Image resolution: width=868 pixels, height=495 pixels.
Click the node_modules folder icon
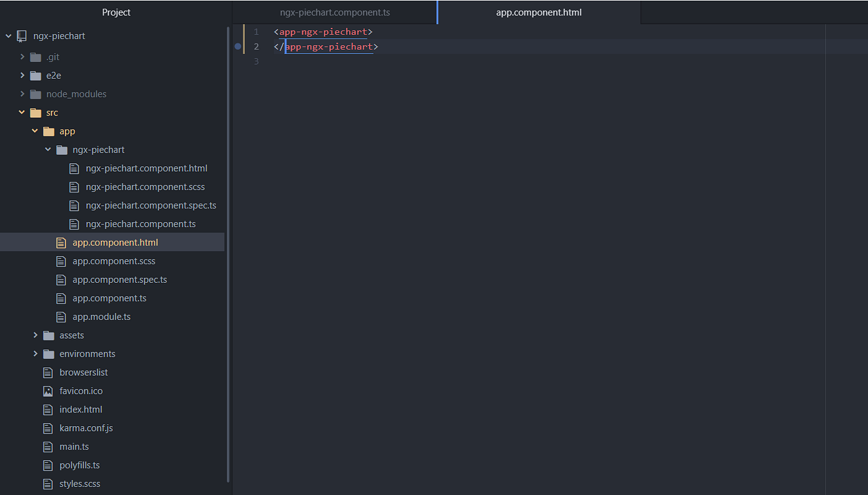tap(35, 94)
